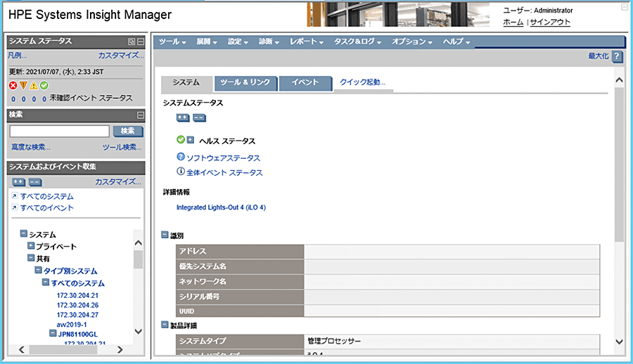Collapse the 共有 tree node

point(31,257)
